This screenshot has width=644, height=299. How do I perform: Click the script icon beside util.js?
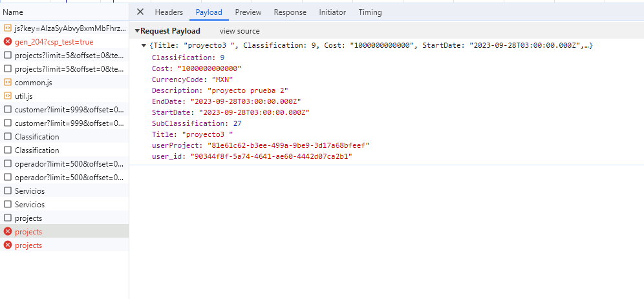(8, 96)
